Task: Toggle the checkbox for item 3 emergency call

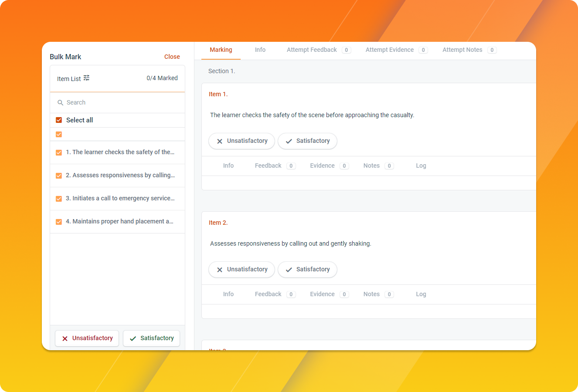Action: (x=59, y=199)
